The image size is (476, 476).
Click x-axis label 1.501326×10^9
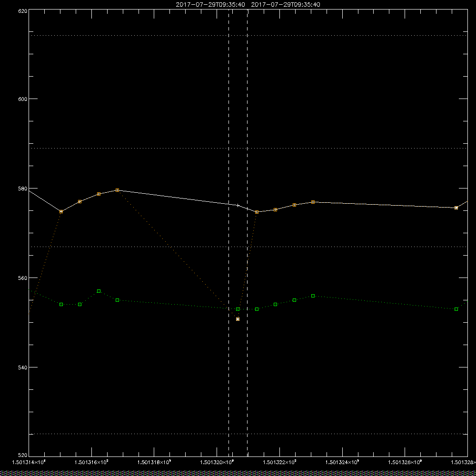405,462
